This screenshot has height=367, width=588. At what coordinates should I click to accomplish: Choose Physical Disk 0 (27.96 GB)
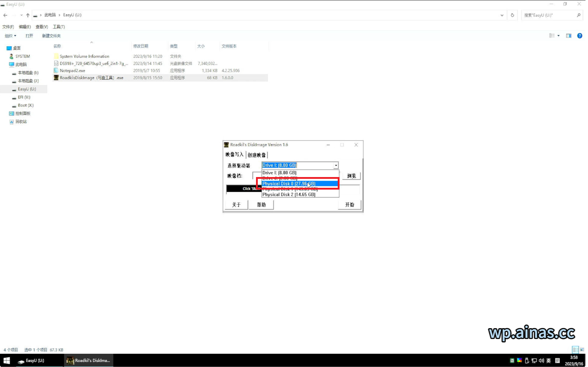[300, 183]
